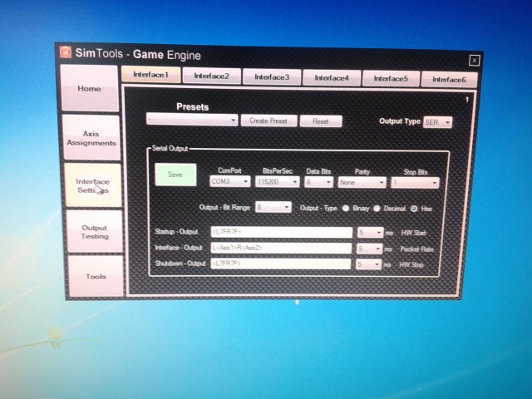Click the Create Preset button
Image resolution: width=532 pixels, height=399 pixels.
(268, 121)
